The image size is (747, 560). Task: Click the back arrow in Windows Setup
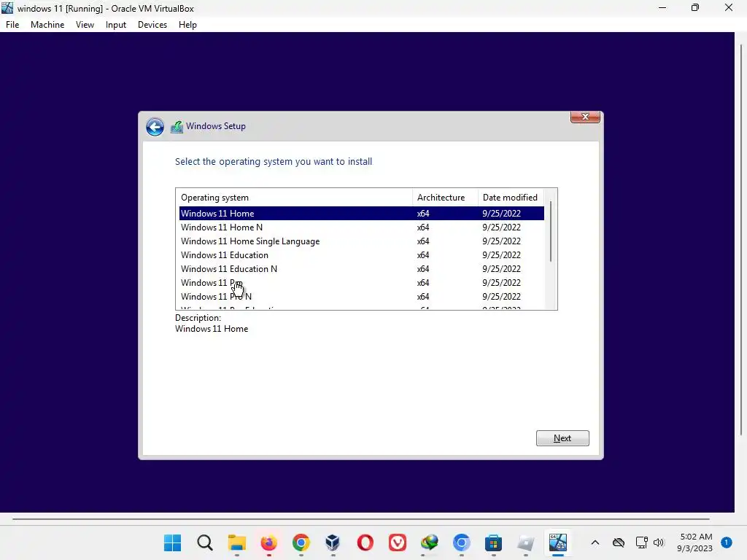point(155,127)
